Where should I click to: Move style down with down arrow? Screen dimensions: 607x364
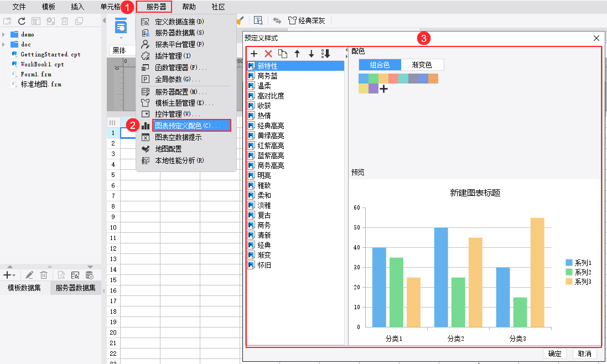[x=311, y=54]
